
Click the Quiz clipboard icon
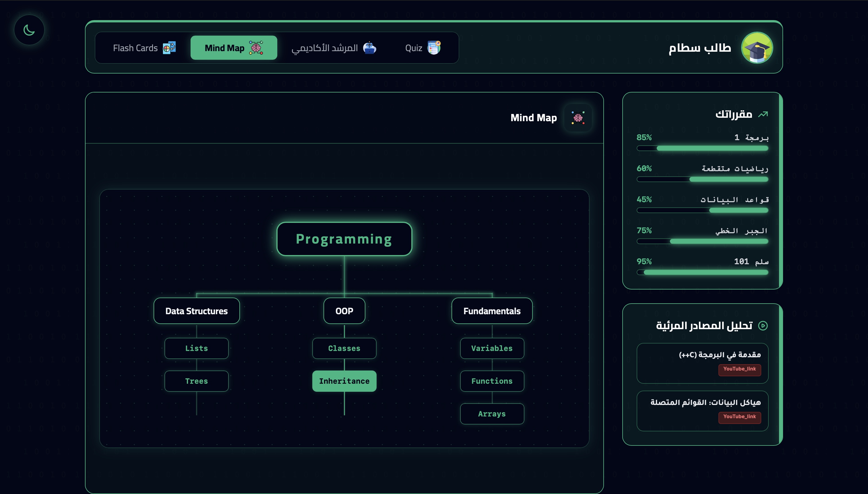pyautogui.click(x=434, y=48)
